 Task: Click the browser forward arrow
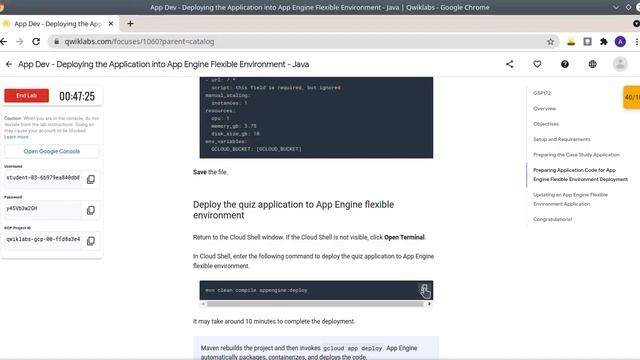coord(20,42)
